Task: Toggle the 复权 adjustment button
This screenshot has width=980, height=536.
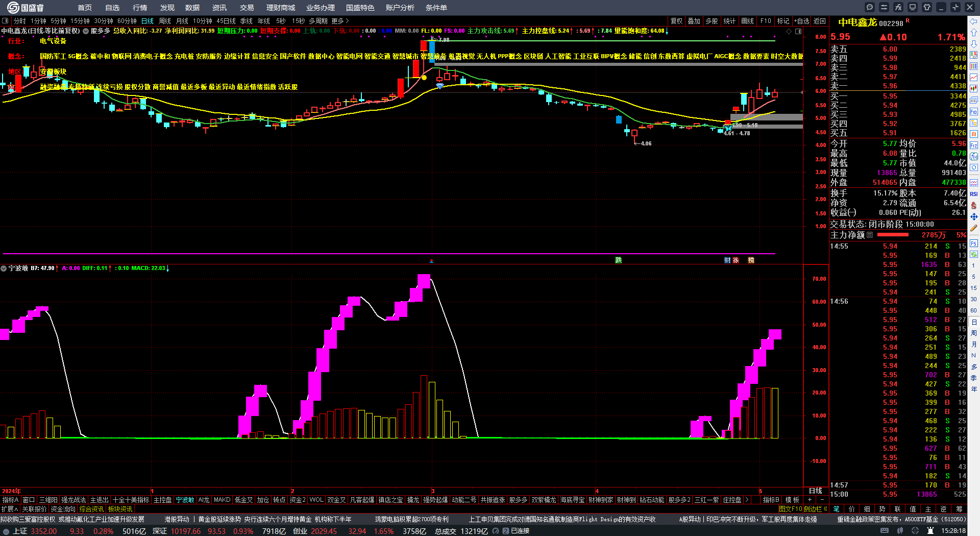Action: coord(676,21)
